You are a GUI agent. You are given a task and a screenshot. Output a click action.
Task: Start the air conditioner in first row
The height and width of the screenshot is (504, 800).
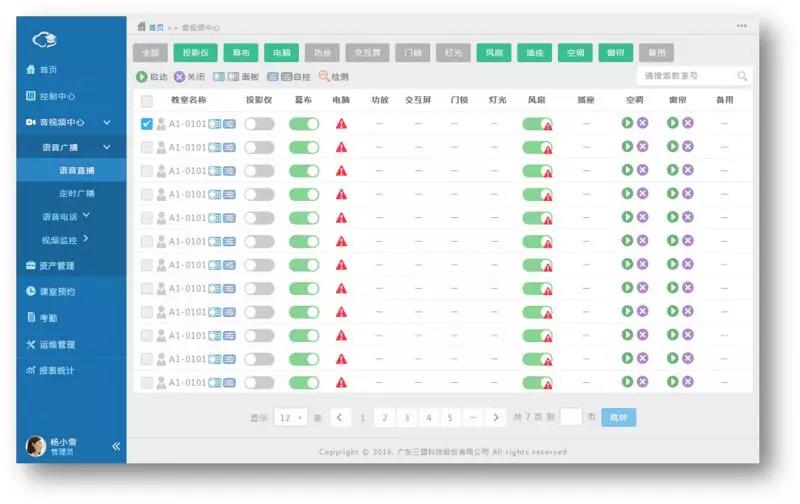627,123
